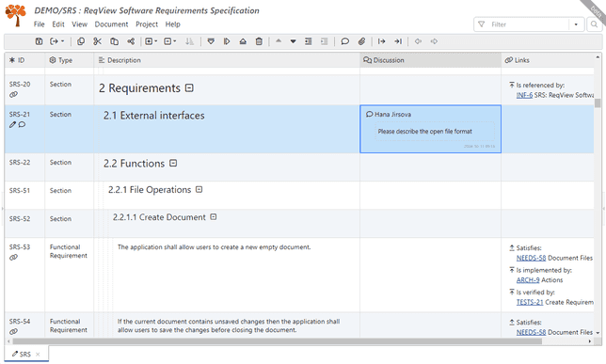
Task: Open the Document menu
Action: point(111,24)
